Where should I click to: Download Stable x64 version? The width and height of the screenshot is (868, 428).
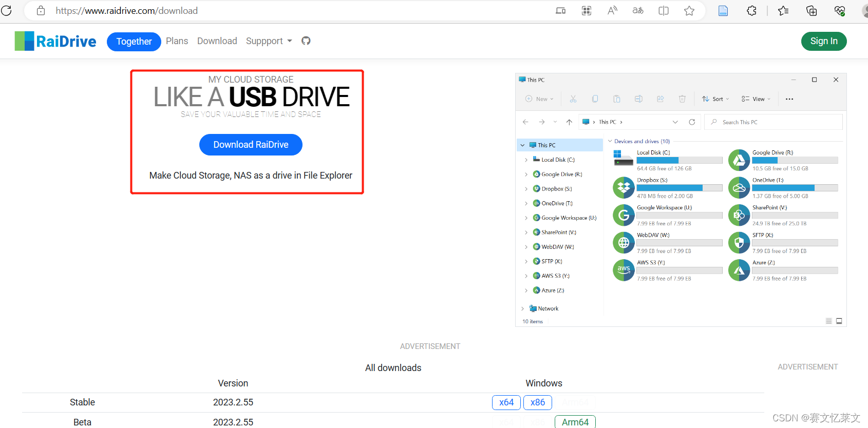(506, 402)
